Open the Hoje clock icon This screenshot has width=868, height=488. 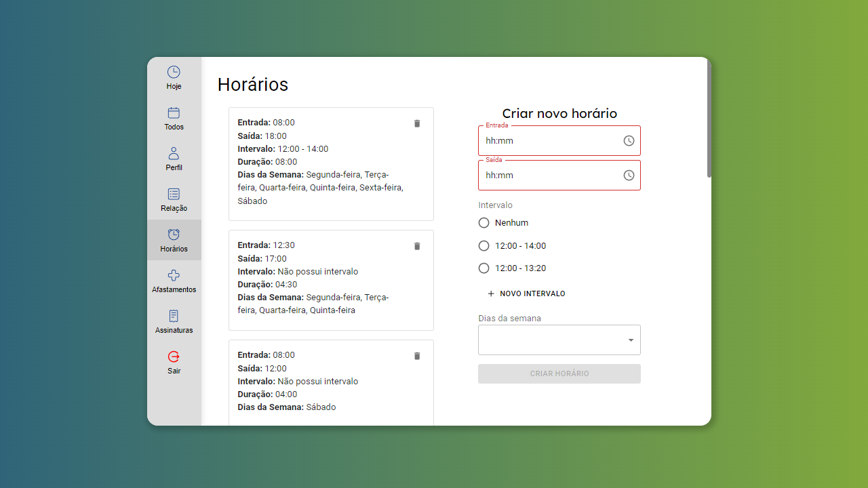[174, 72]
